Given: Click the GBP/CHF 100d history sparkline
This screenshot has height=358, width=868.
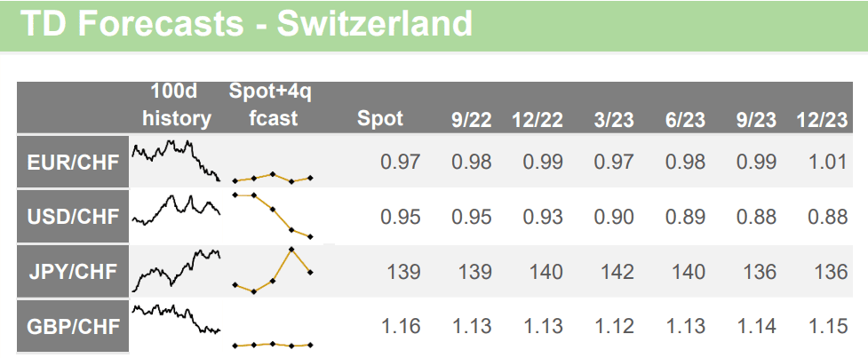Looking at the screenshot, I should click(x=176, y=320).
